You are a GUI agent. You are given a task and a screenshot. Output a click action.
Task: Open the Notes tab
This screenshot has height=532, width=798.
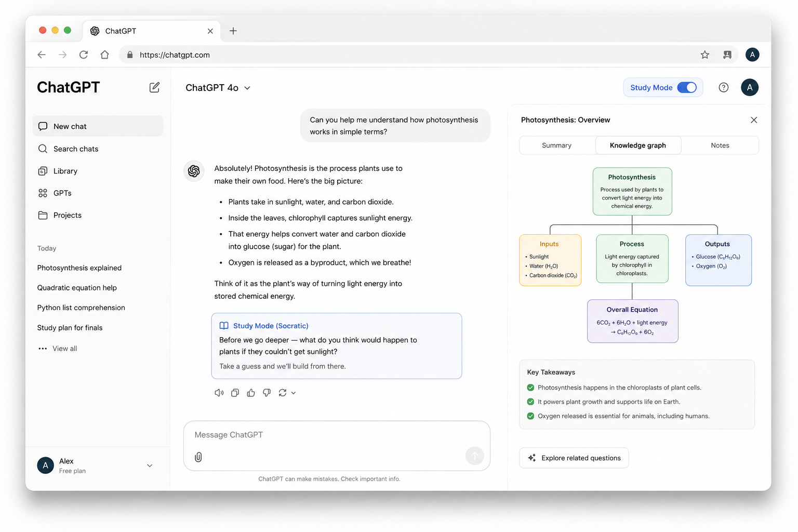720,145
